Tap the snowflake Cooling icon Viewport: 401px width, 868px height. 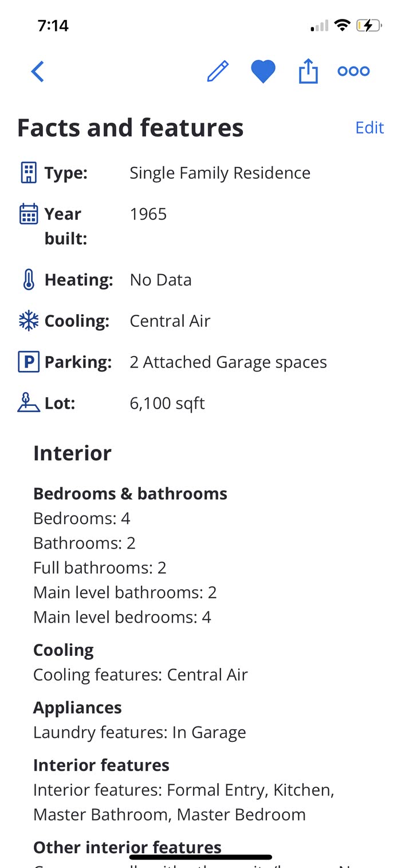(29, 321)
